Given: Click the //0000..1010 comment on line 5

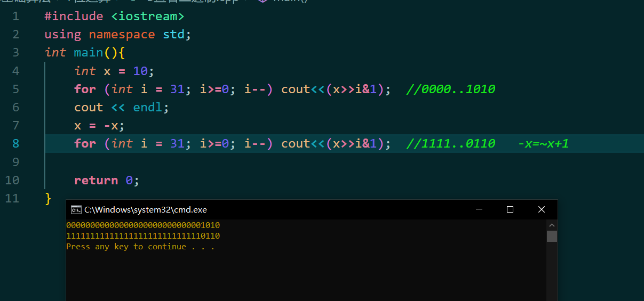Looking at the screenshot, I should pyautogui.click(x=450, y=89).
